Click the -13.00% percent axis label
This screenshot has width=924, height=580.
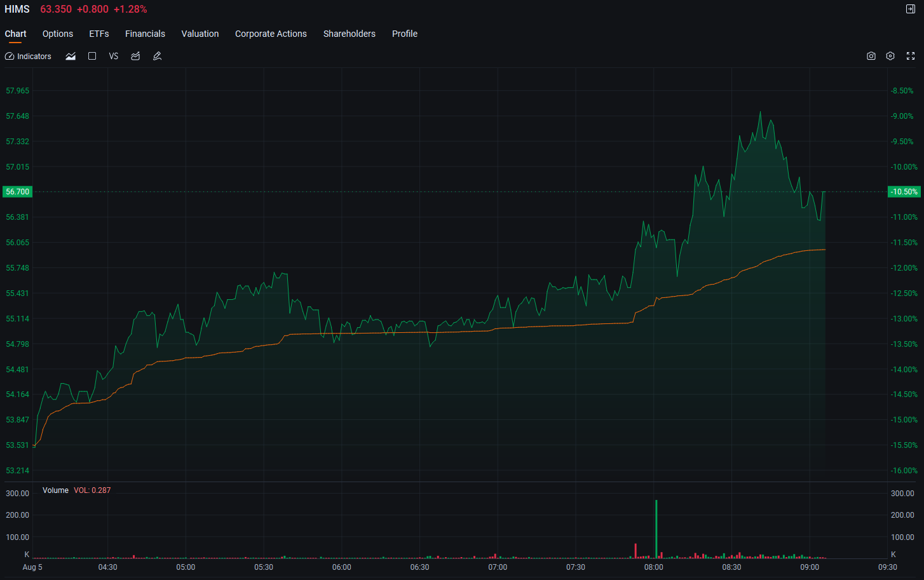coord(904,319)
